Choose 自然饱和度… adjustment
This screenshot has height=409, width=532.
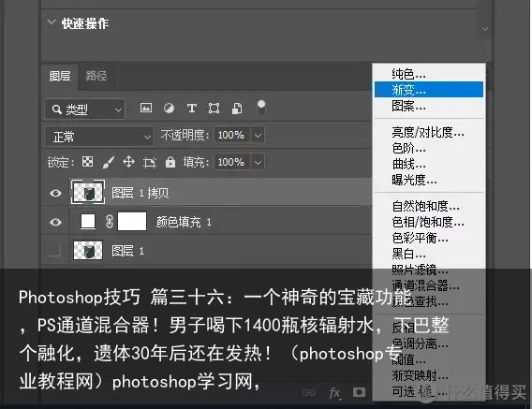pos(429,206)
